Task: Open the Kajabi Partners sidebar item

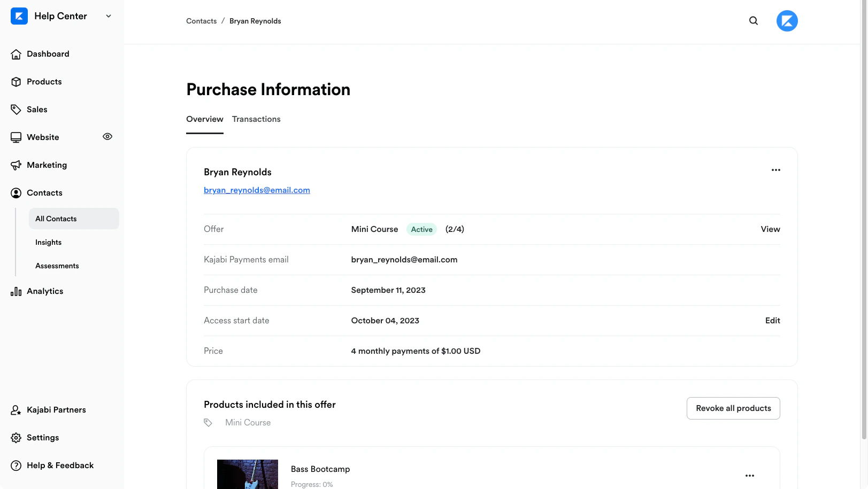Action: click(56, 409)
